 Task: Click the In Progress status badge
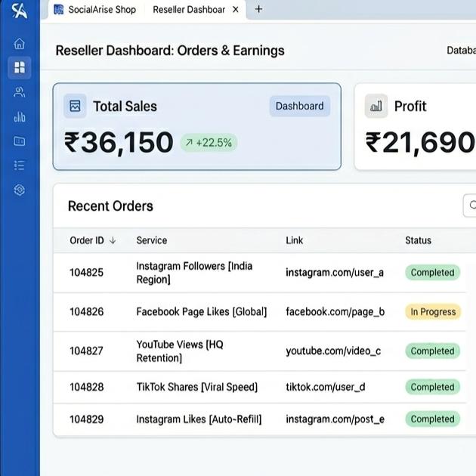coord(433,312)
